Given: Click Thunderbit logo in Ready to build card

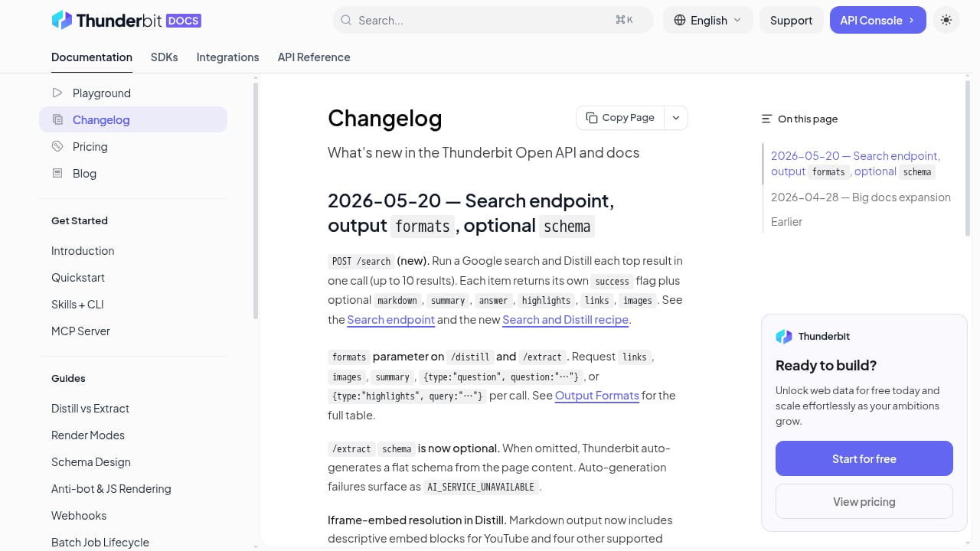Looking at the screenshot, I should pos(784,336).
